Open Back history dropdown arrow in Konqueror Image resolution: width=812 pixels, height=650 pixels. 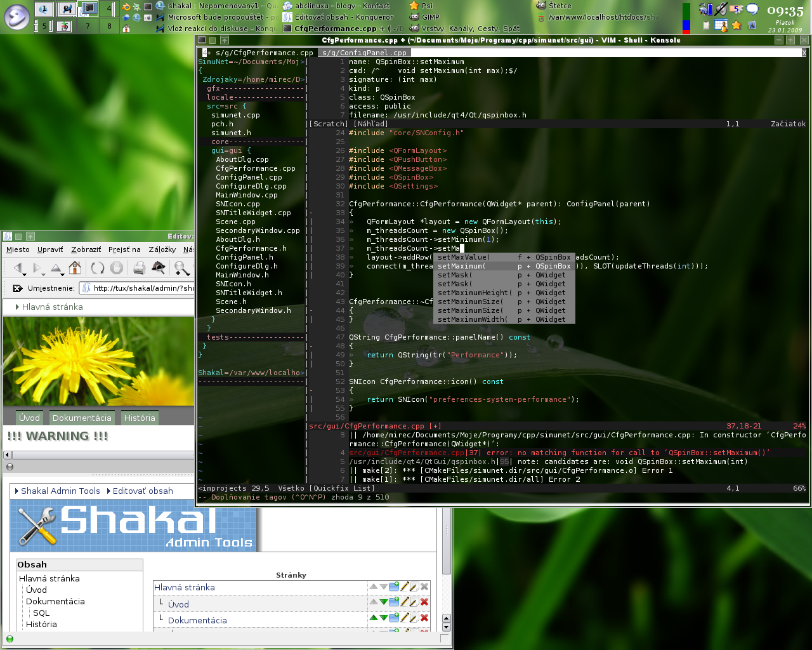tap(24, 275)
